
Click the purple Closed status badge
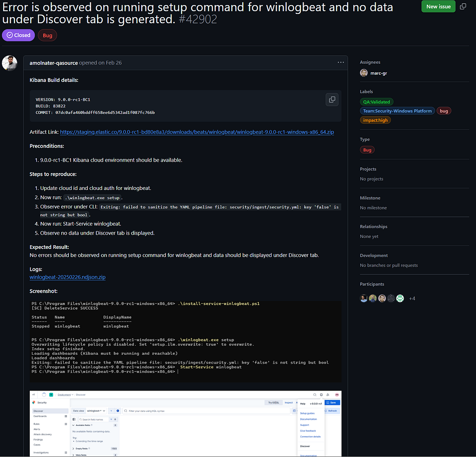coord(19,35)
